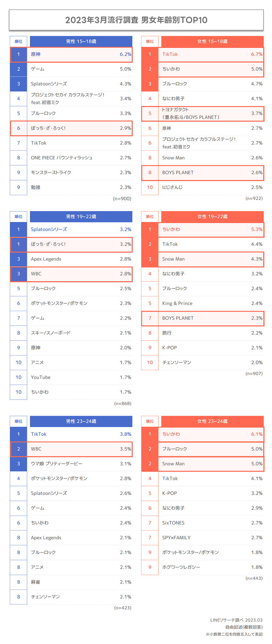Choose the 女性 19~22歳 header bar
272x644 pixels.
pos(212,217)
